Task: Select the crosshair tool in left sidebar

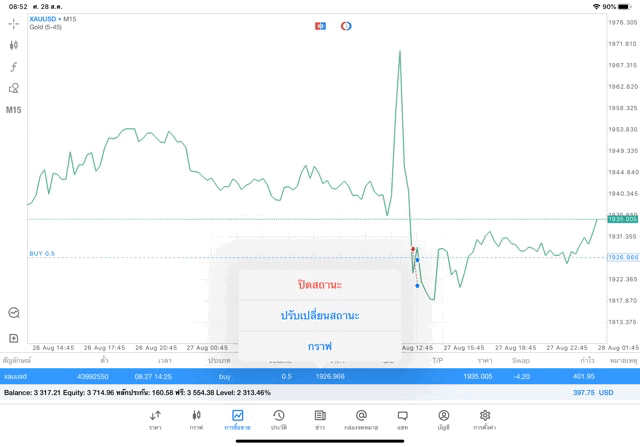Action: (x=14, y=23)
